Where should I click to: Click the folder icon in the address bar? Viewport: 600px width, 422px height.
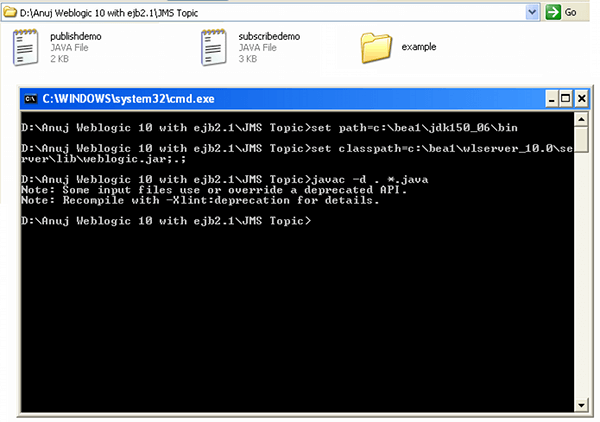coord(9,12)
